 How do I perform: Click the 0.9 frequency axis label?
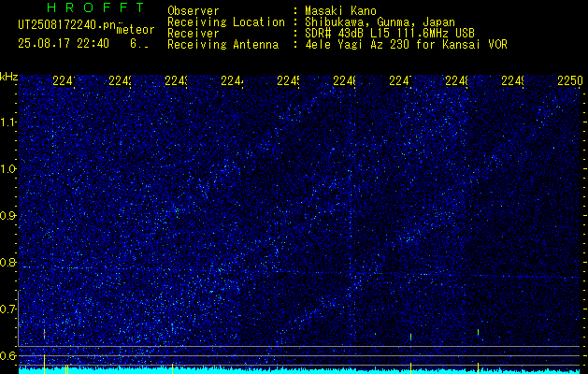9,216
